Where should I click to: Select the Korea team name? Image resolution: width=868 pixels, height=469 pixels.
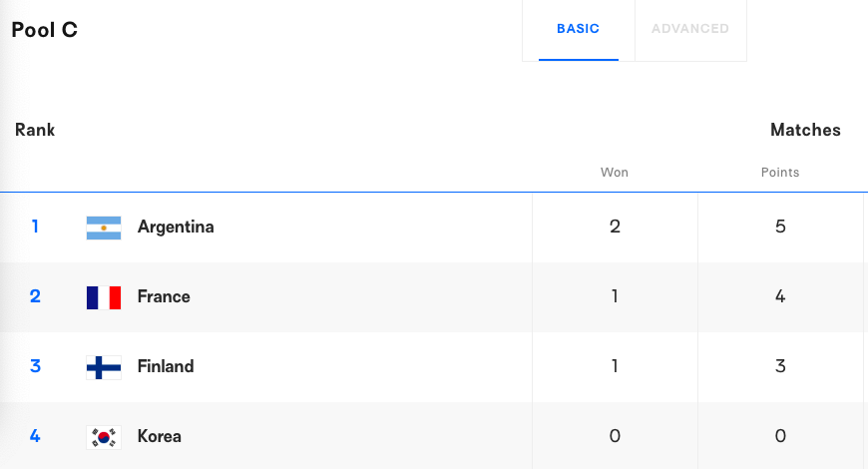click(160, 436)
